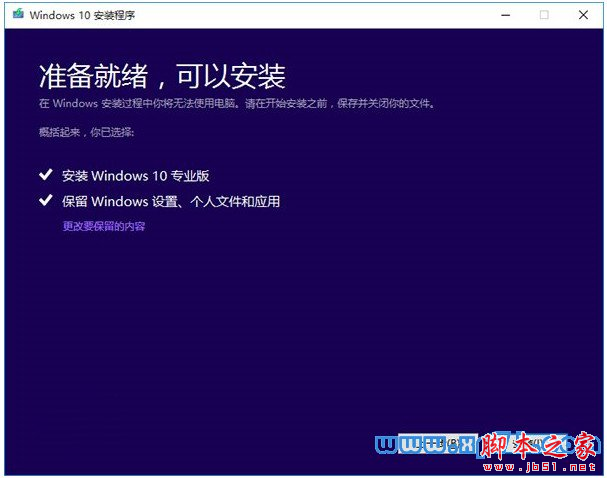Select the 保留 Windows 设置、个人文件和应用 item text
The image size is (607, 478).
(170, 201)
